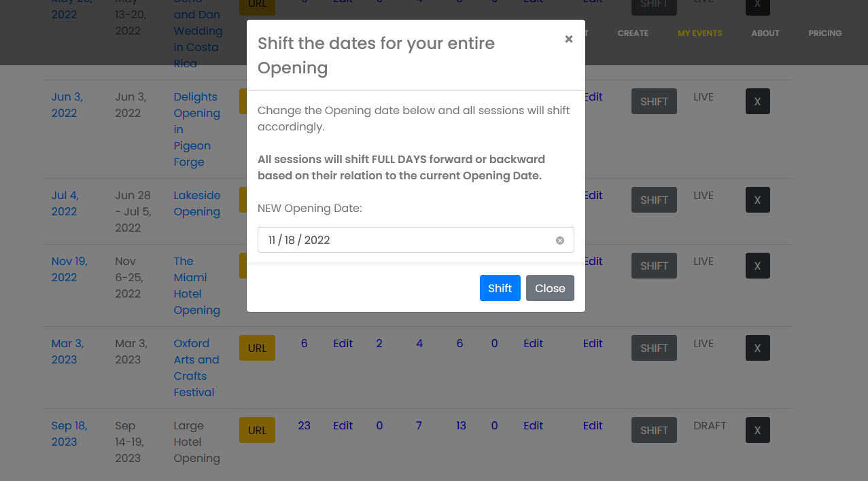Open the CREATE menu item
Viewport: 868px width, 481px height.
click(633, 33)
